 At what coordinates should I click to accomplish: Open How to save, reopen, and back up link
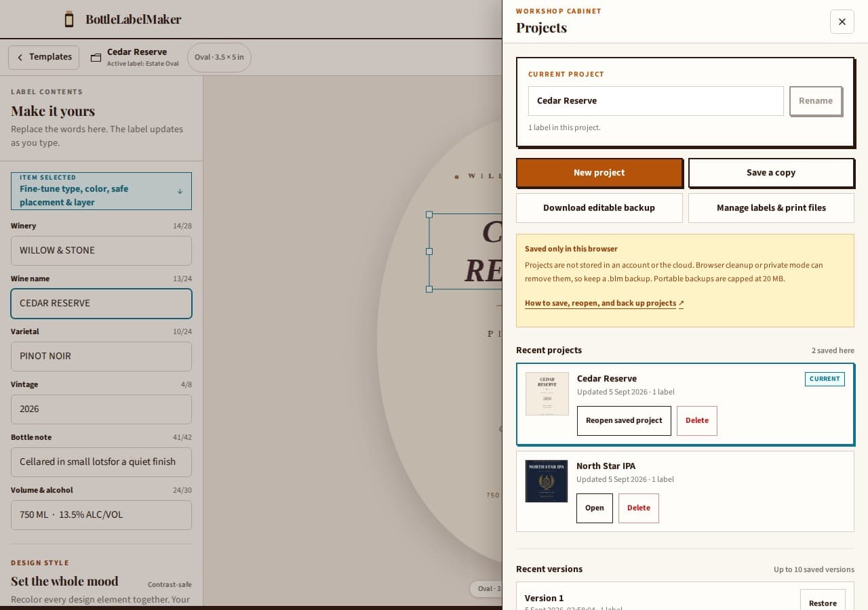point(604,304)
